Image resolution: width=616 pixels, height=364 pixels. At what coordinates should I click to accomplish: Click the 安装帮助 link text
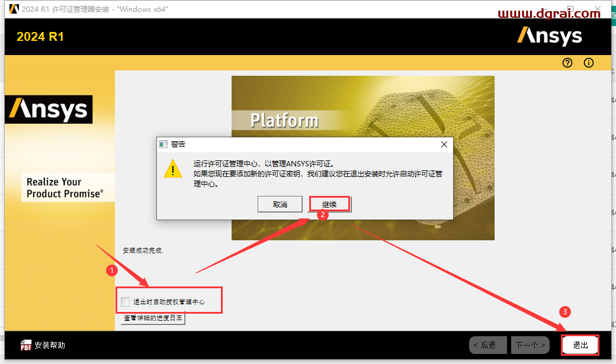click(x=50, y=345)
